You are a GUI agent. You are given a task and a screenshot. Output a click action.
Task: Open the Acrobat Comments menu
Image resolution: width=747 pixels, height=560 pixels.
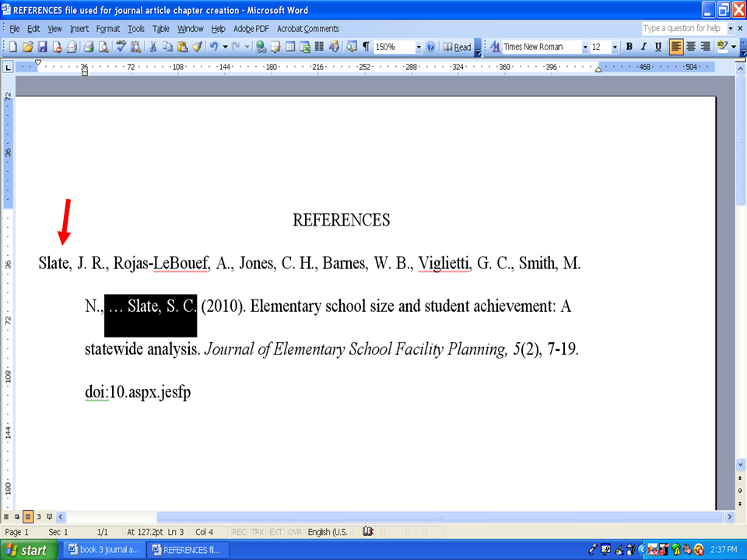308,29
